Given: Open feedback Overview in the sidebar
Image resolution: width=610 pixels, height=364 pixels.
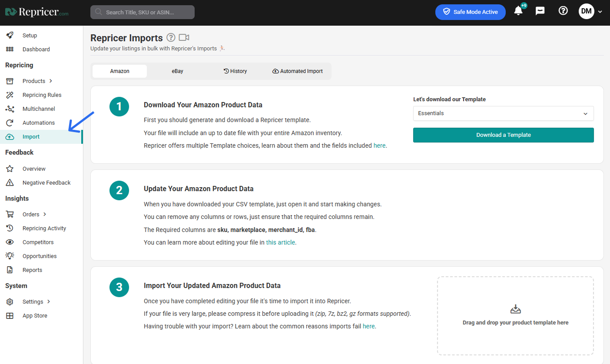Looking at the screenshot, I should pyautogui.click(x=34, y=169).
